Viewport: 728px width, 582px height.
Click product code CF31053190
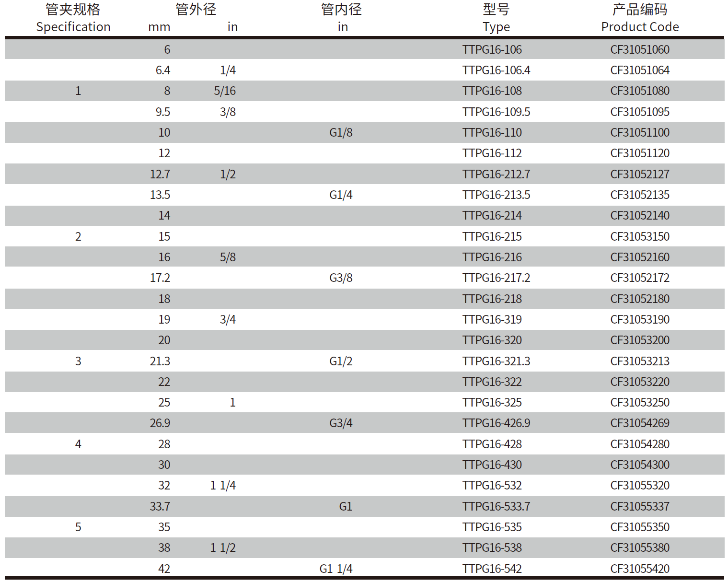(640, 319)
